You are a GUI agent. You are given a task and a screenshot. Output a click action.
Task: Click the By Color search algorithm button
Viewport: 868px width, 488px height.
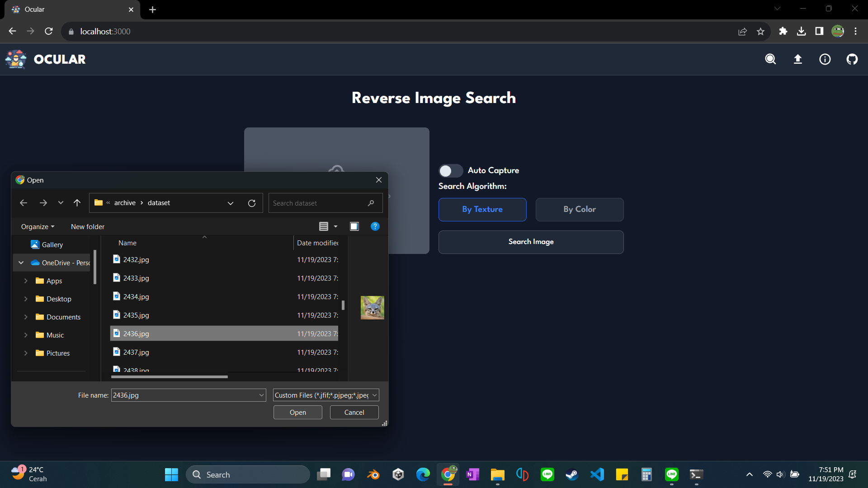[579, 209]
